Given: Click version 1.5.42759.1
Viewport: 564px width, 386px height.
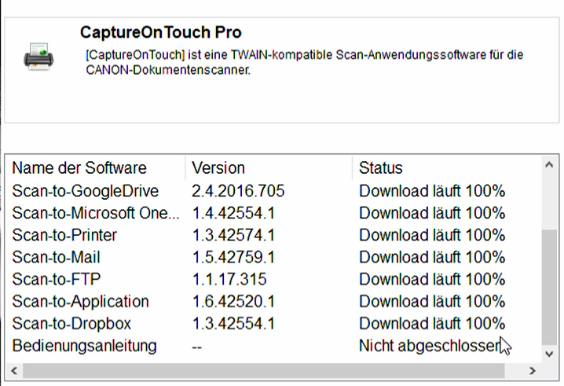Looking at the screenshot, I should point(233,257).
